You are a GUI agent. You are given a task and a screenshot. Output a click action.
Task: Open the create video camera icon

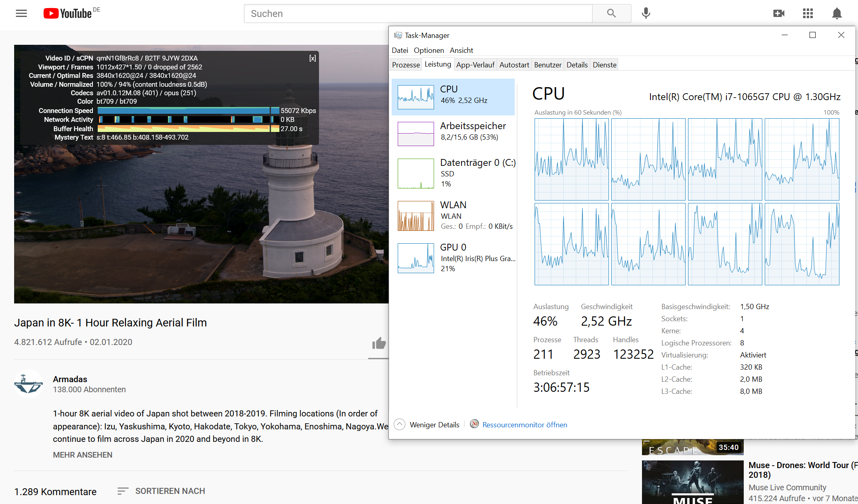click(779, 13)
